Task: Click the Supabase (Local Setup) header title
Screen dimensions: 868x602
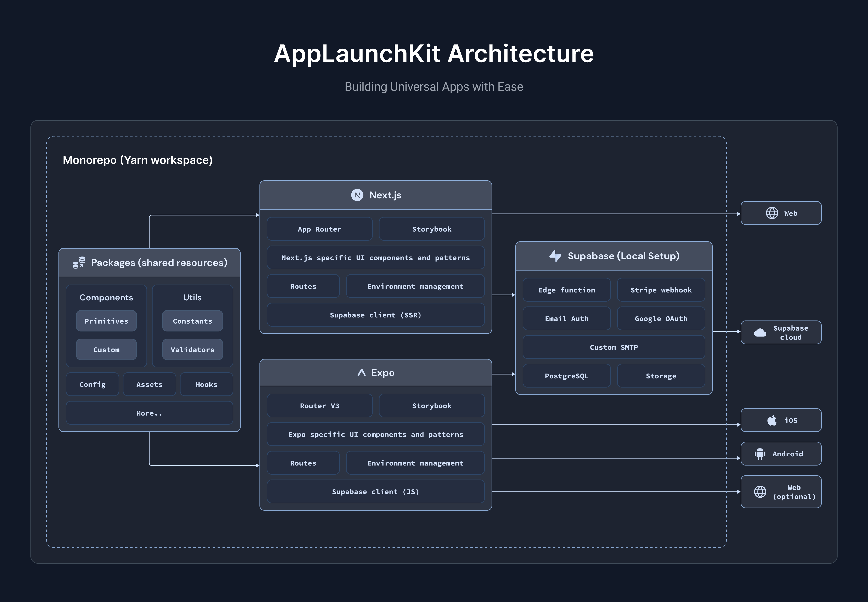Action: (x=624, y=256)
